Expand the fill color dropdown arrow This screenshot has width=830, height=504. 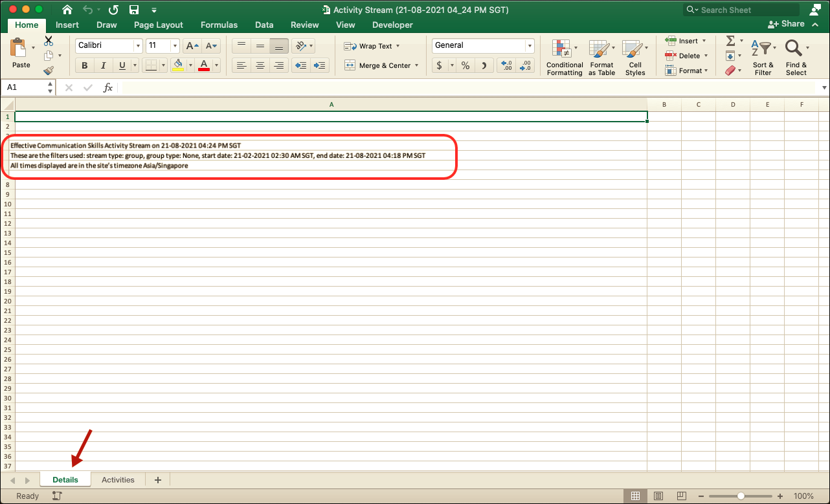(190, 65)
